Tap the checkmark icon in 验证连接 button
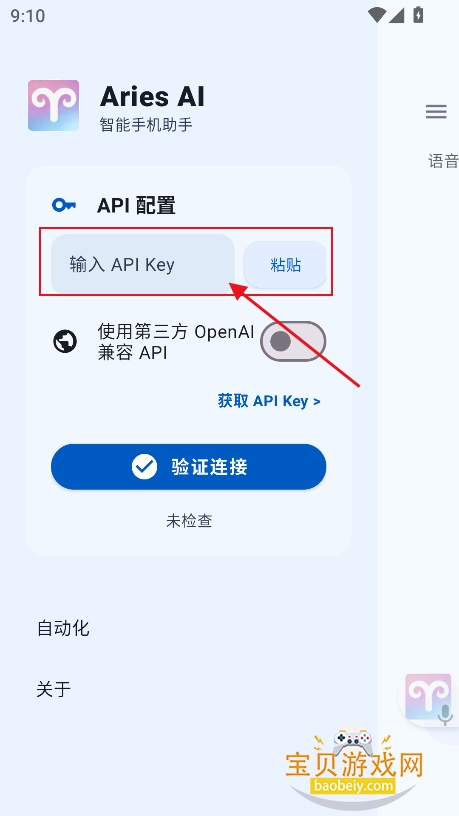This screenshot has height=816, width=459. (x=144, y=467)
